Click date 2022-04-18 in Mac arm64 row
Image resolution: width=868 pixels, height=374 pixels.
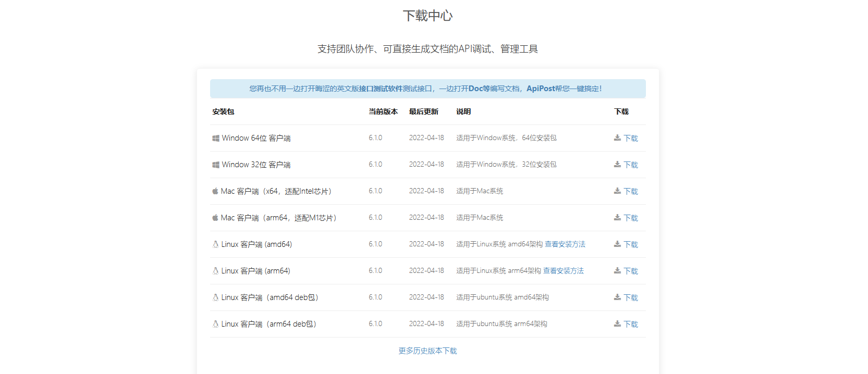click(x=426, y=218)
